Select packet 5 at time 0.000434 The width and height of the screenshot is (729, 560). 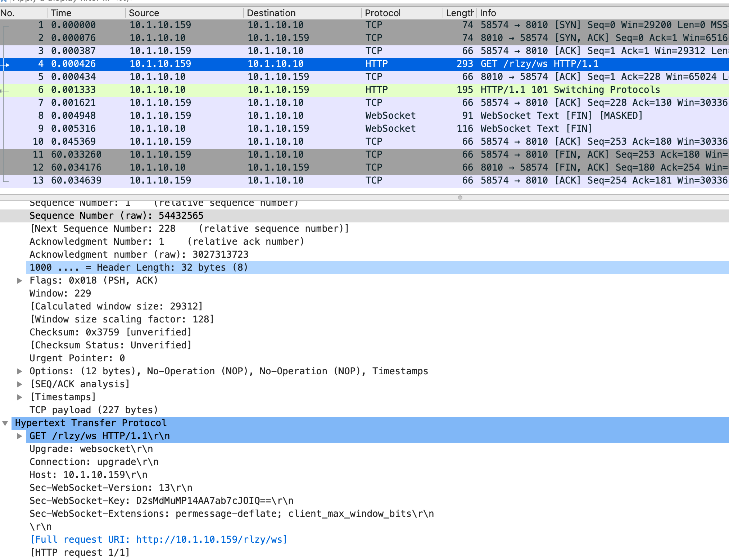coord(364,77)
